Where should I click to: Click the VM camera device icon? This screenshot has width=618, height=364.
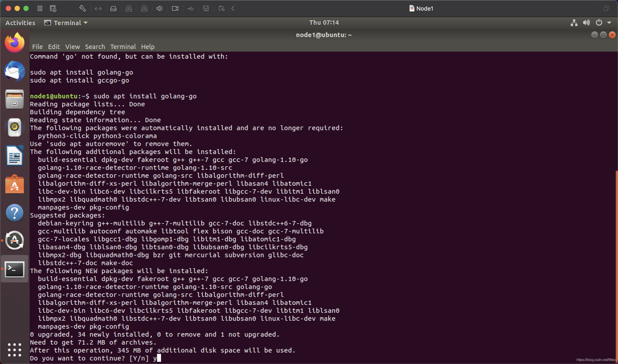click(x=175, y=9)
